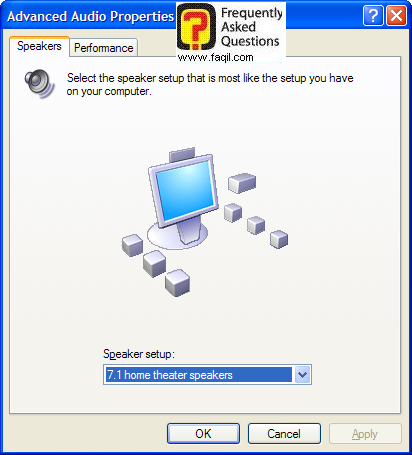Switch to the Speakers tab
The image size is (412, 455).
tap(39, 46)
